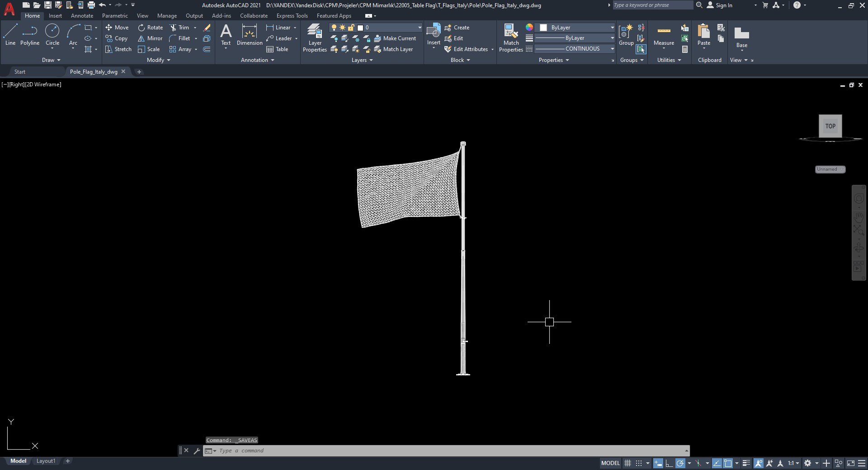This screenshot has height=470, width=868.
Task: Choose the Stretch tool
Action: tap(118, 49)
